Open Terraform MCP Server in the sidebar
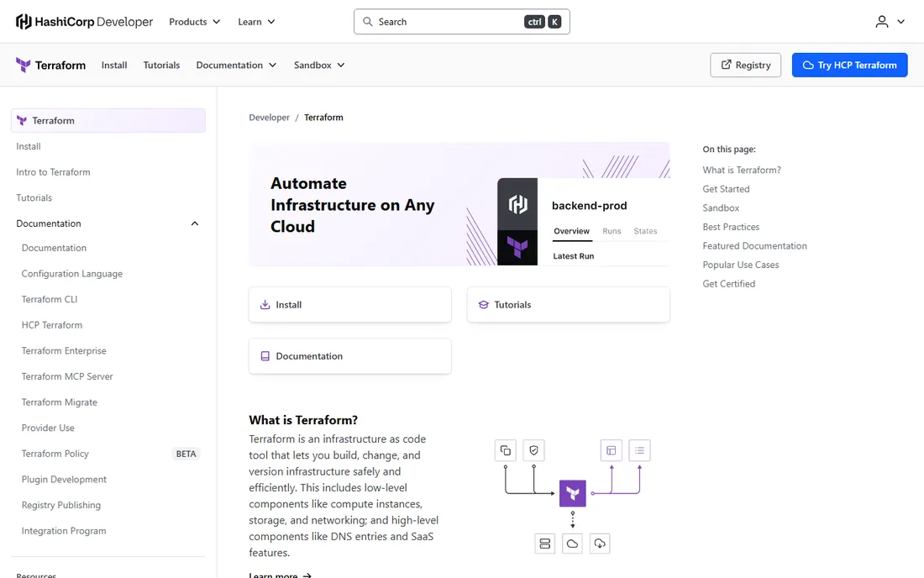Screen dimensions: 924x578 click(67, 376)
